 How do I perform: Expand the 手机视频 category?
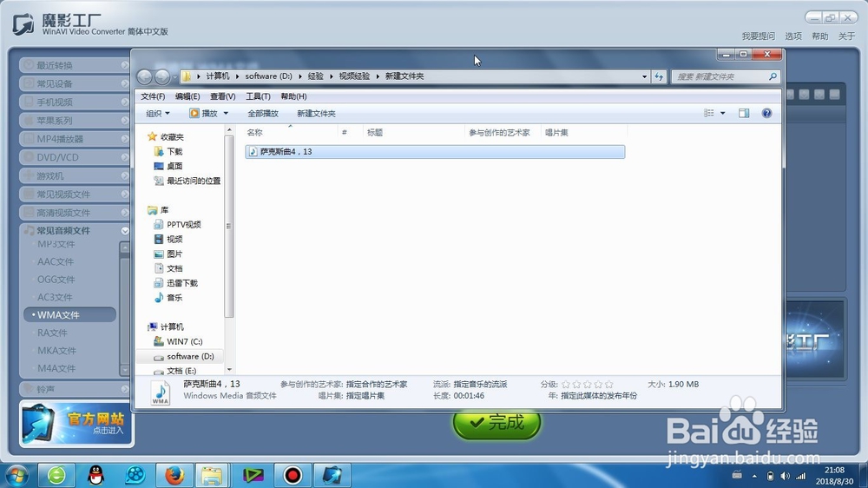[x=75, y=102]
